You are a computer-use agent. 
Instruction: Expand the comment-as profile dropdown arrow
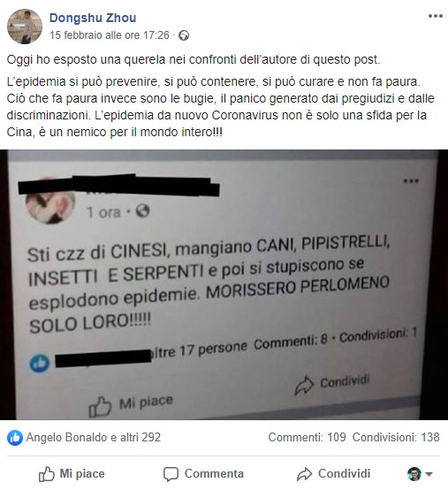[x=429, y=474]
